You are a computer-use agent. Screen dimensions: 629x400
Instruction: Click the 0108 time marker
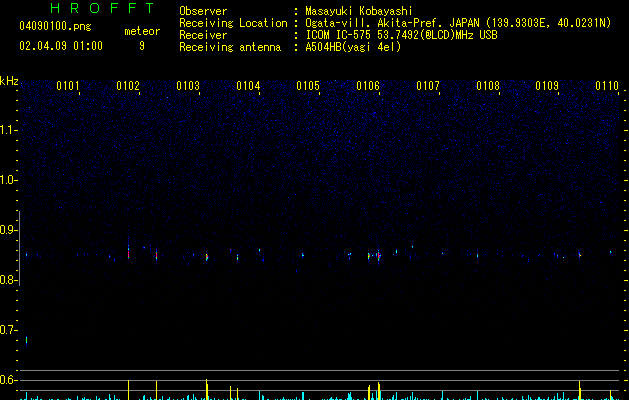point(488,86)
